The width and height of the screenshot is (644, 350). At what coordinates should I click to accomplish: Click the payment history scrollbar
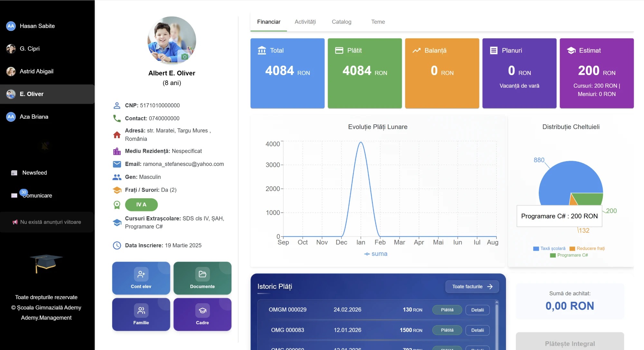click(497, 324)
